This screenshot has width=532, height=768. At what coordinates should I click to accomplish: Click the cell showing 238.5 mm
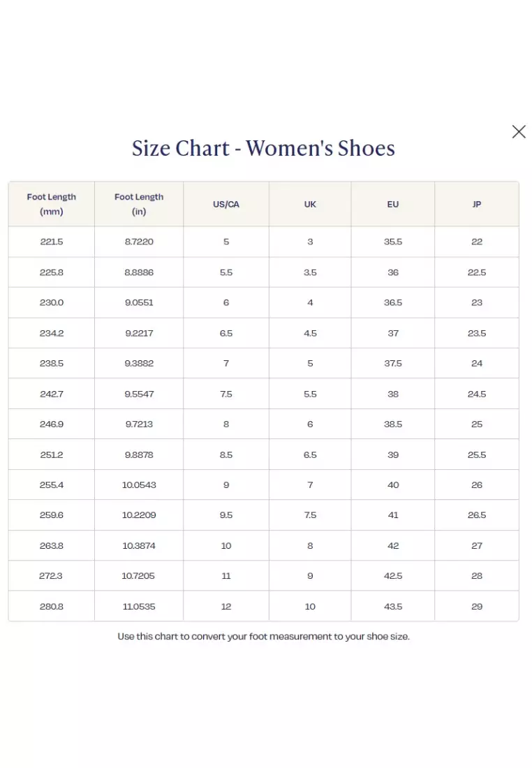[51, 363]
